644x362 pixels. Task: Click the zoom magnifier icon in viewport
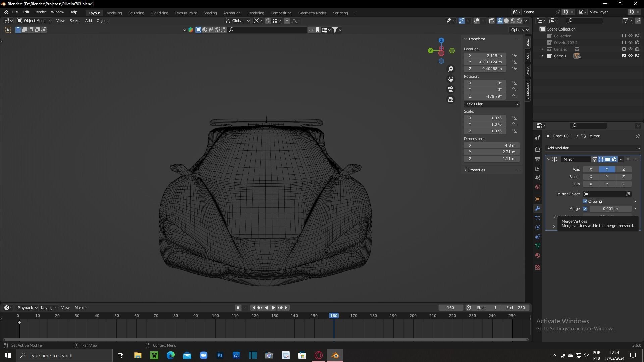coord(451,69)
